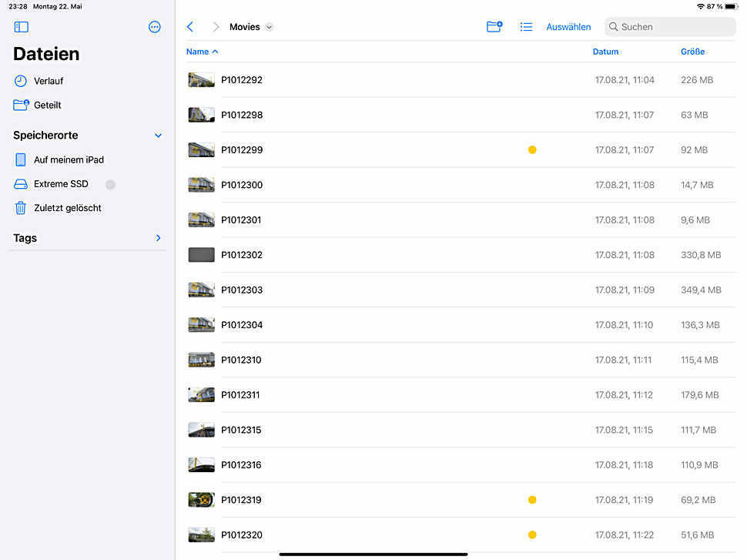This screenshot has height=560, width=747.
Task: Click the external drive icon for Extreme SSD
Action: point(21,184)
